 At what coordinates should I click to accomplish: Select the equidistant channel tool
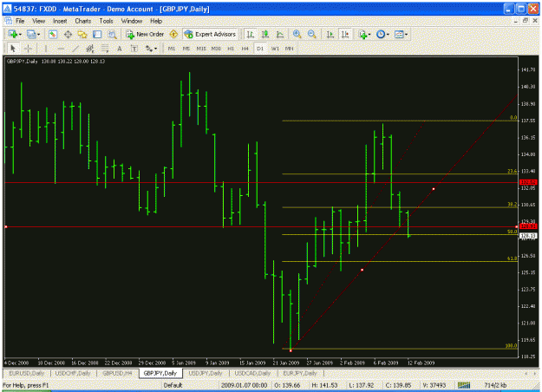click(90, 49)
